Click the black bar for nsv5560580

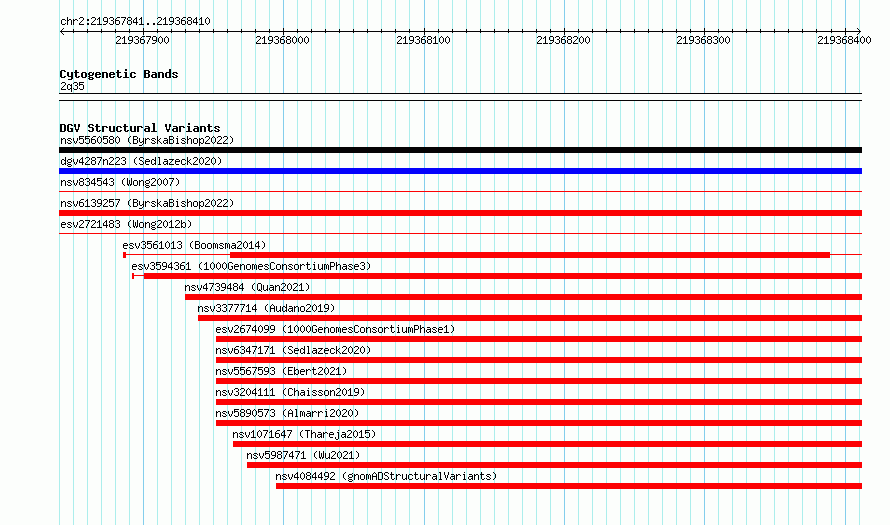[460, 150]
